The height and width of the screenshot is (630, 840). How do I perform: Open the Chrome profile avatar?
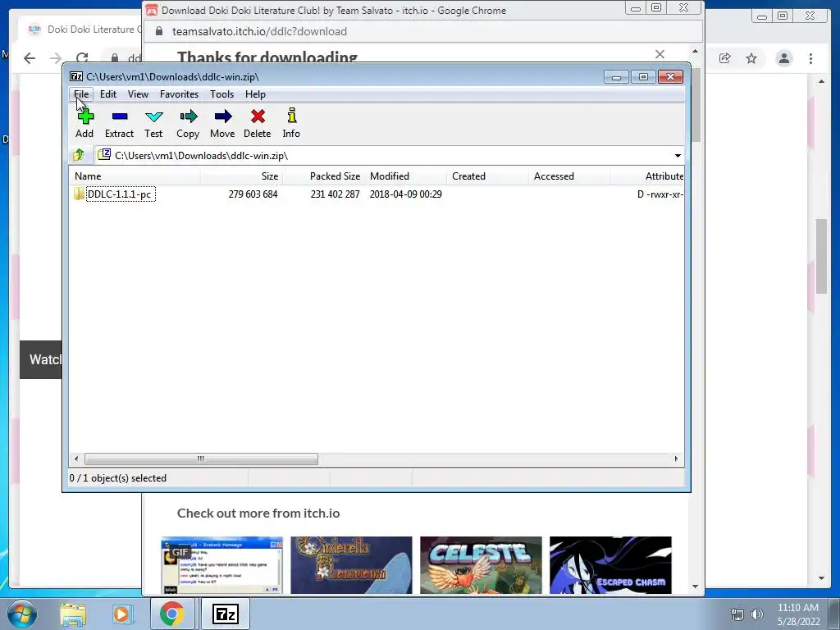[783, 58]
